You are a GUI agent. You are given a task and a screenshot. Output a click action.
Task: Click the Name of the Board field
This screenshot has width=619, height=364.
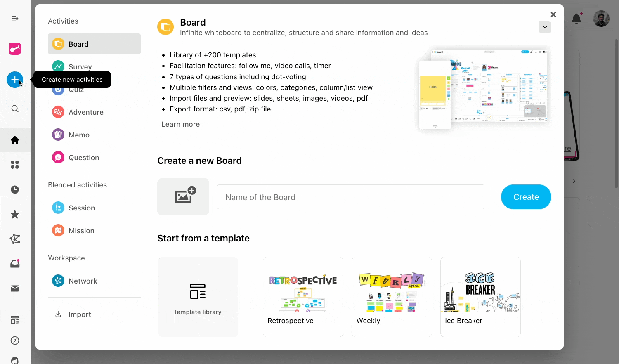click(x=350, y=197)
